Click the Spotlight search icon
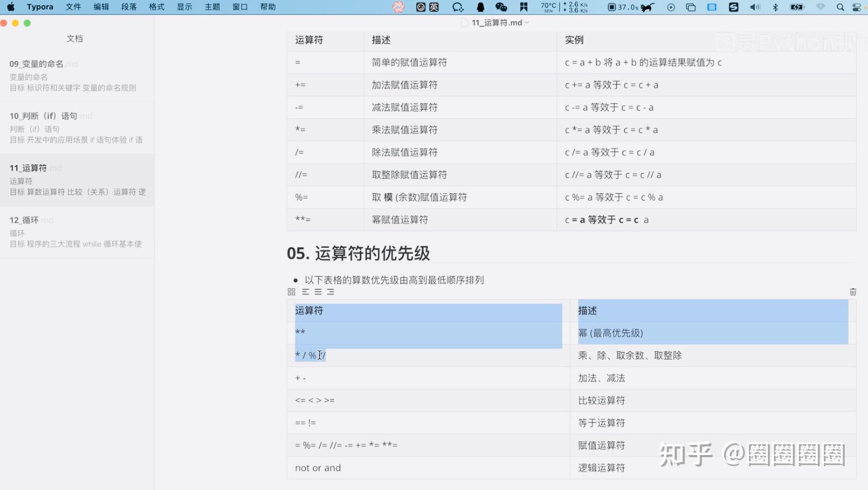The width and height of the screenshot is (868, 490). pyautogui.click(x=840, y=7)
